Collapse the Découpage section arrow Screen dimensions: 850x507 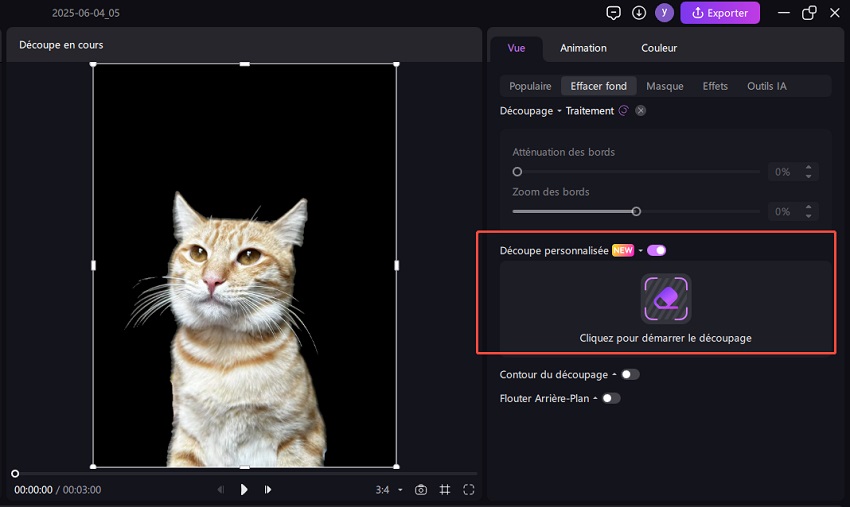559,111
